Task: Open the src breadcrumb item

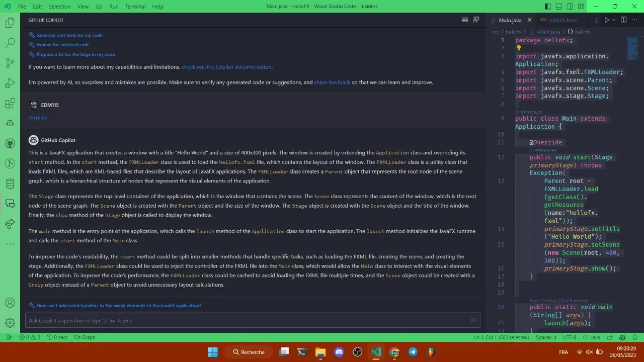Action: coord(496,32)
